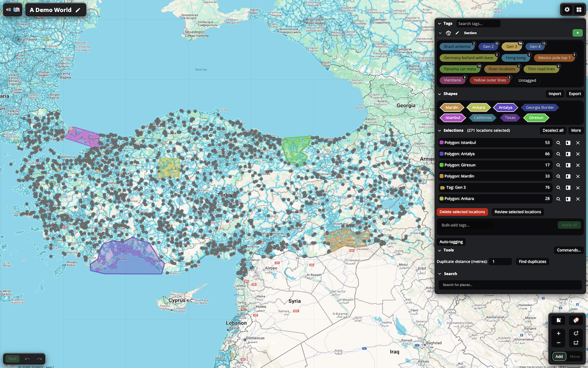Click Find duplicates
Viewport: 588px width, 368px height.
(x=532, y=262)
